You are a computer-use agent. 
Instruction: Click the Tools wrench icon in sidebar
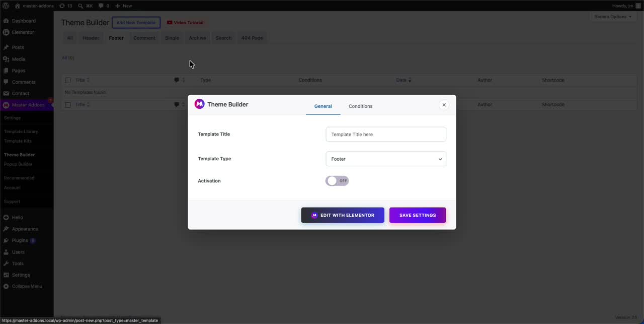(x=6, y=264)
